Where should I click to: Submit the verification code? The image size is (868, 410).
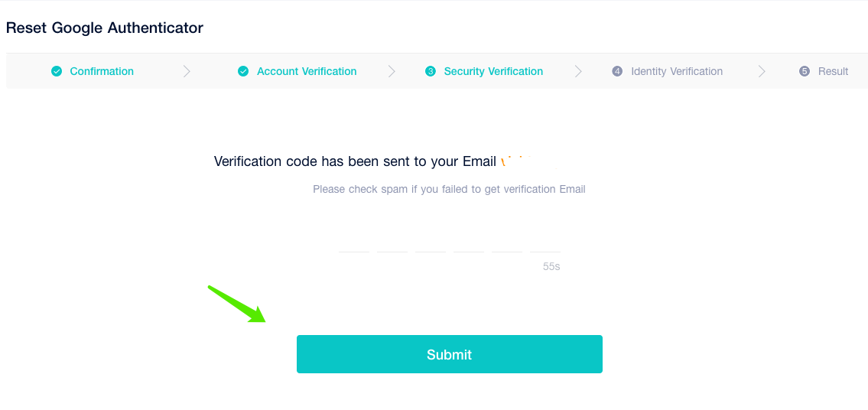coord(450,354)
